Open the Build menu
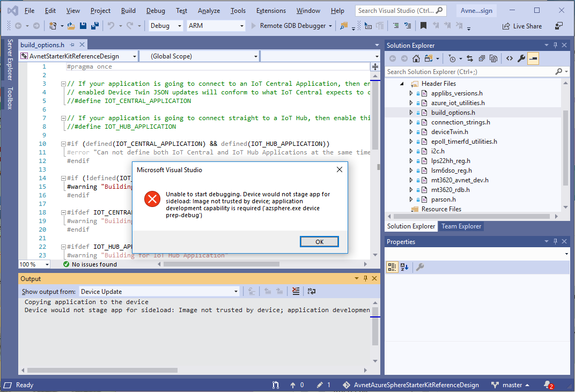This screenshot has height=392, width=575. point(128,11)
